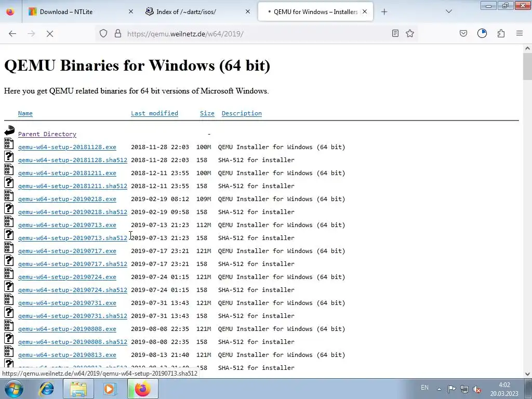Open the Firefox account icon
Screen dimensions: 532x399
point(482,33)
